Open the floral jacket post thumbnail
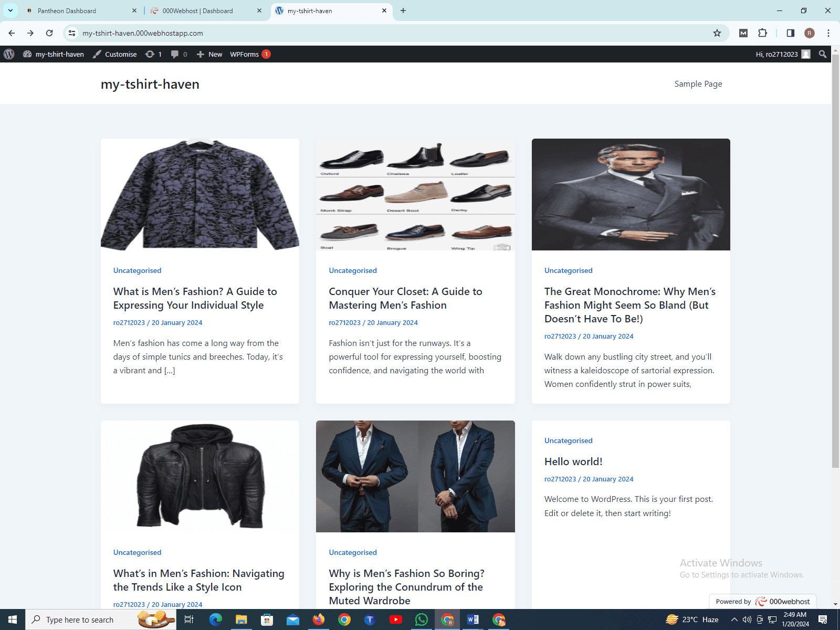 pyautogui.click(x=200, y=194)
